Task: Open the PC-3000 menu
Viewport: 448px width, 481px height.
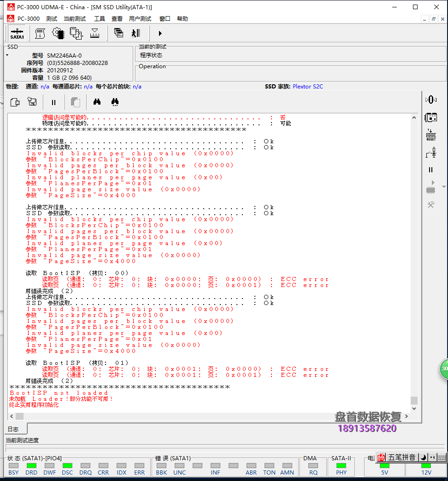Action: [x=29, y=19]
